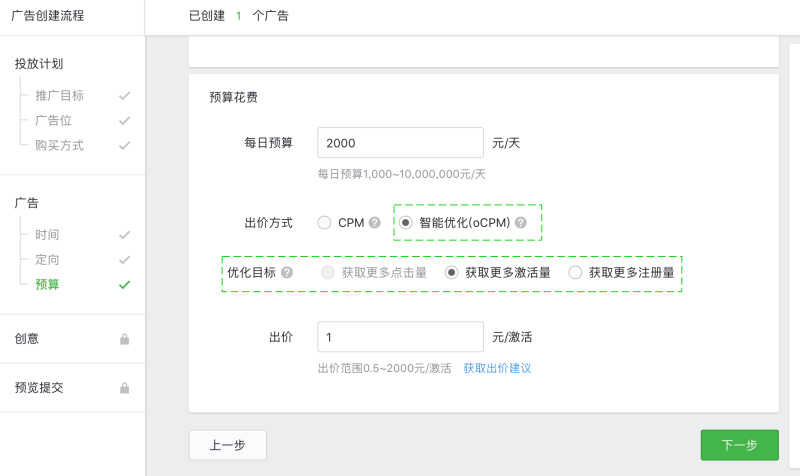The width and height of the screenshot is (800, 476).
Task: Click the 每日预算 field label
Action: click(268, 143)
